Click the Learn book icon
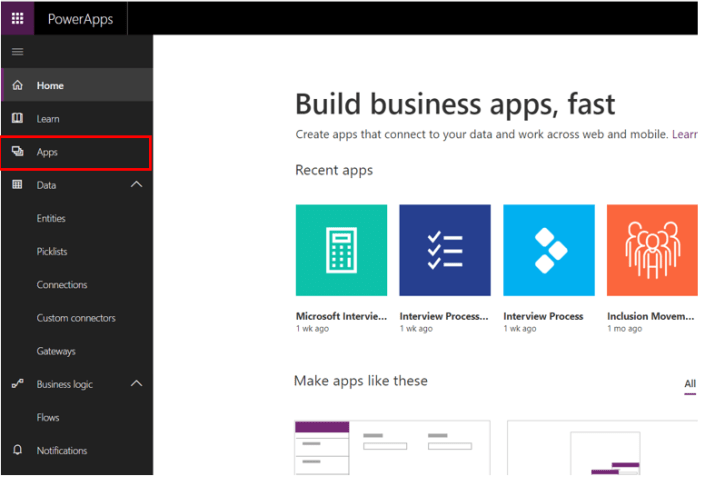The image size is (715, 486). point(17,119)
